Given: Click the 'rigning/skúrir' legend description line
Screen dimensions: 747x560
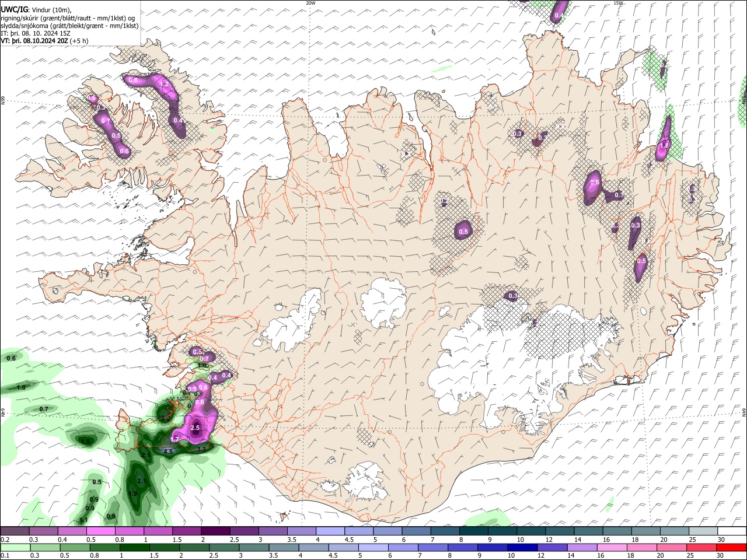Looking at the screenshot, I should [x=68, y=17].
